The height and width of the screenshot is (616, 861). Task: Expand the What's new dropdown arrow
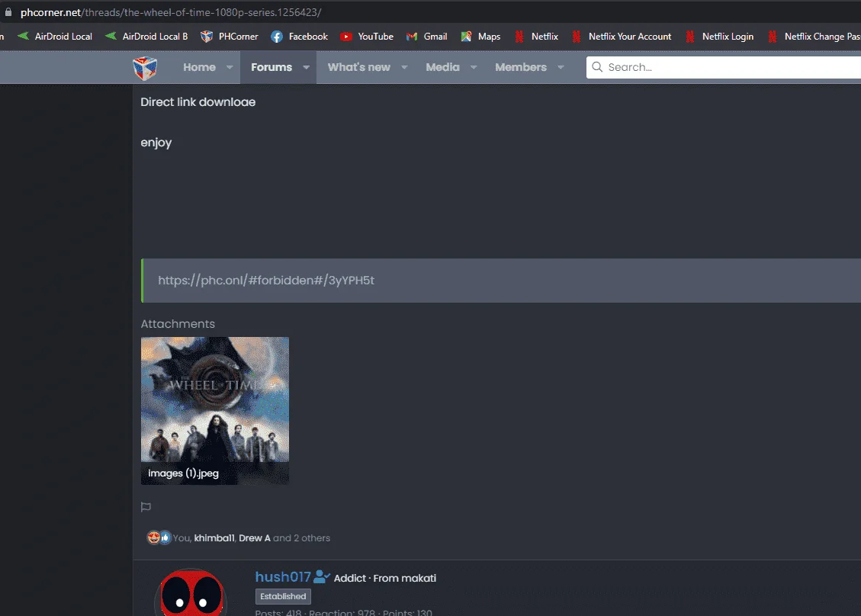click(404, 67)
